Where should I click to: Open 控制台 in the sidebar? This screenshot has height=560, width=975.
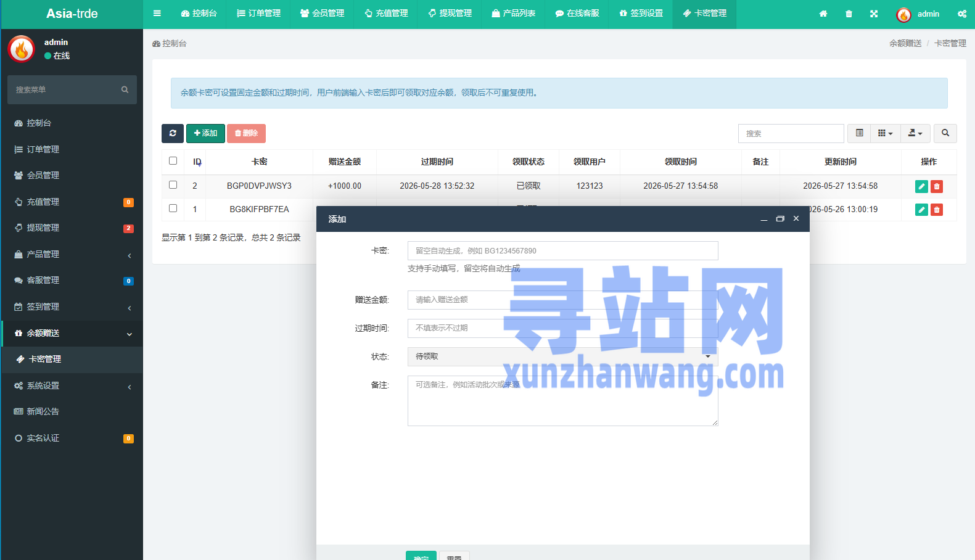(x=72, y=123)
